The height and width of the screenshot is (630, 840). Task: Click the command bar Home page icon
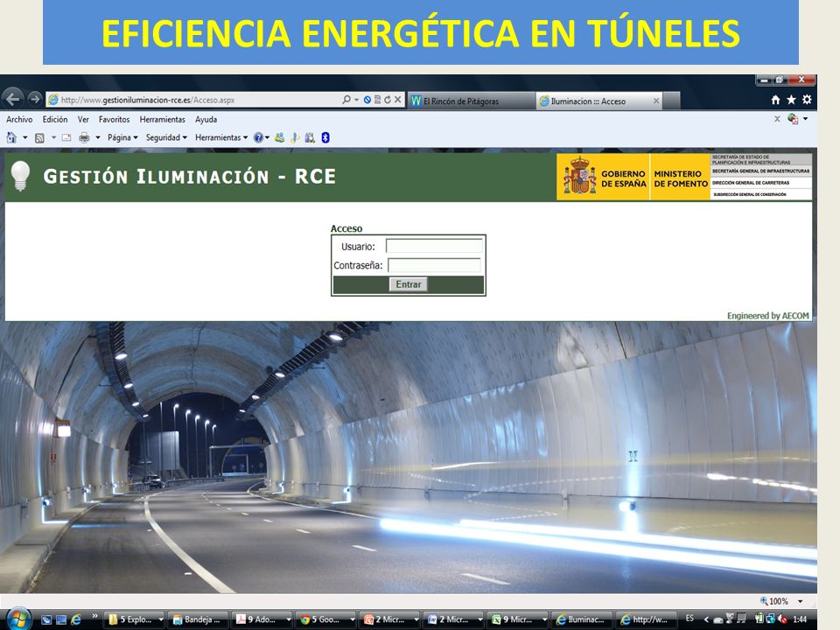pyautogui.click(x=11, y=137)
